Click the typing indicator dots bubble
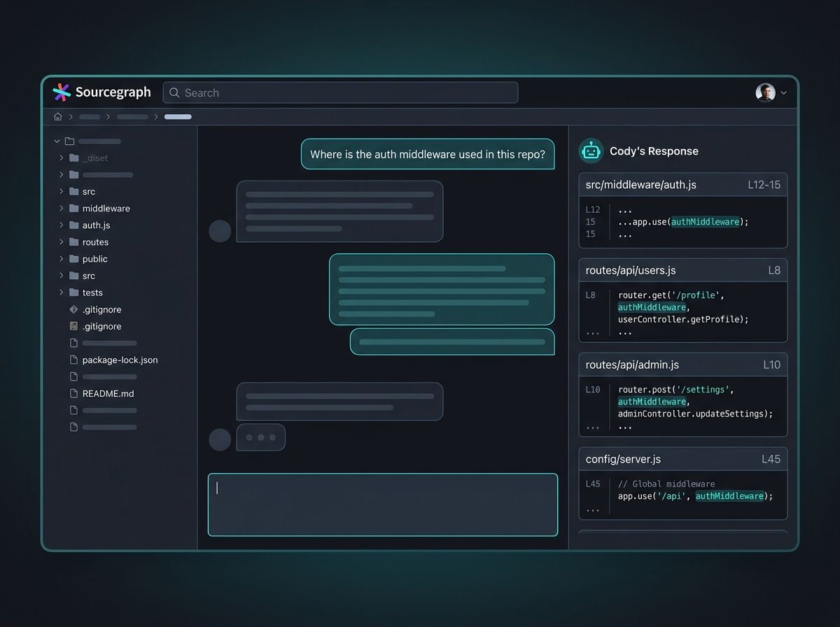Screen dimensions: 840x627 click(261, 437)
